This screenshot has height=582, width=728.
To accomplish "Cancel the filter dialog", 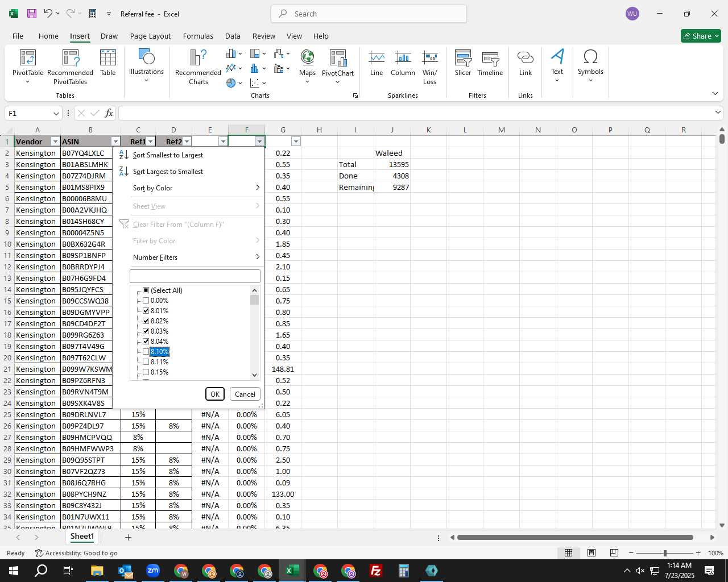I will pyautogui.click(x=245, y=394).
